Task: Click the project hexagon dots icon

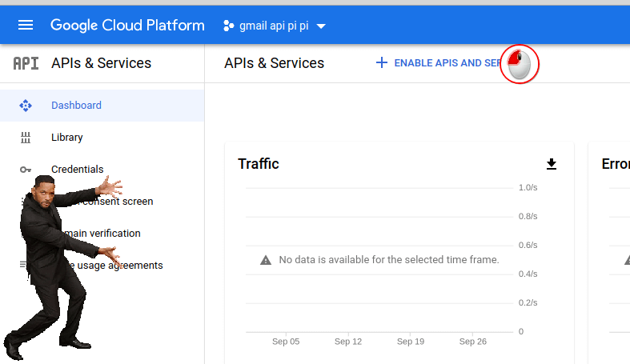Action: (x=229, y=26)
